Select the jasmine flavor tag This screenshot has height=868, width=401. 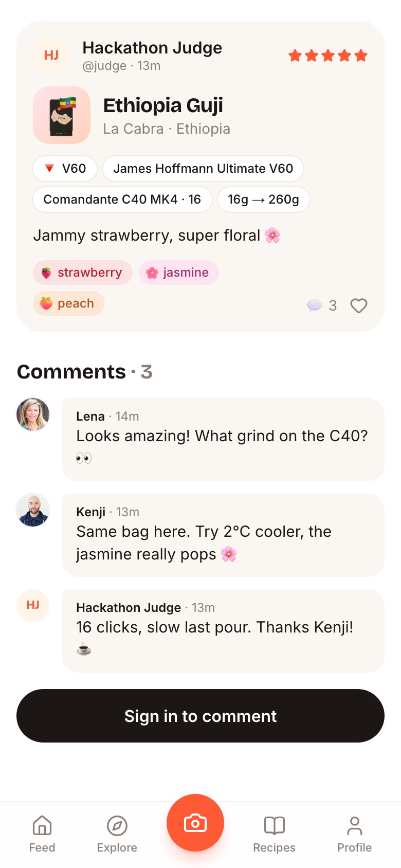(x=179, y=273)
